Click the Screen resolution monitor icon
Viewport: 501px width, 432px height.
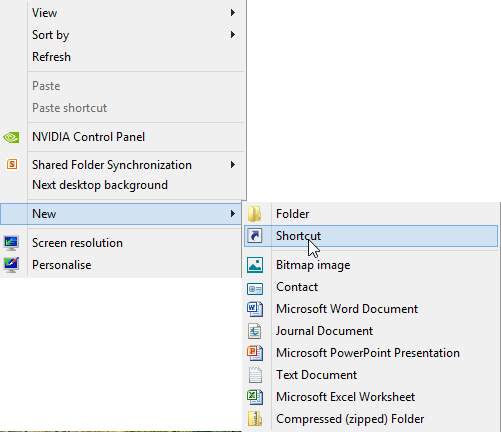(11, 243)
